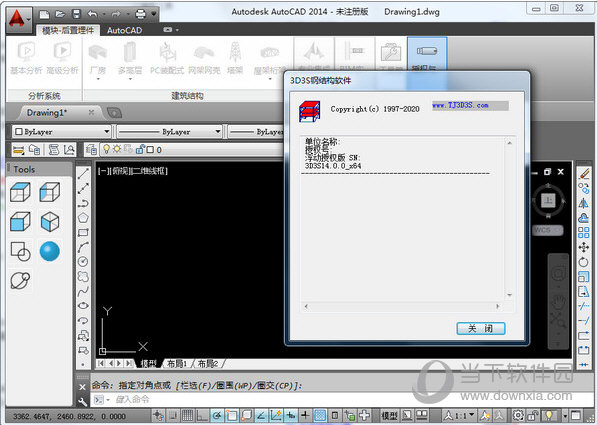Screen dimensions: 597x425
Task: Toggle polar tracking in status bar
Action: pyautogui.click(x=218, y=415)
